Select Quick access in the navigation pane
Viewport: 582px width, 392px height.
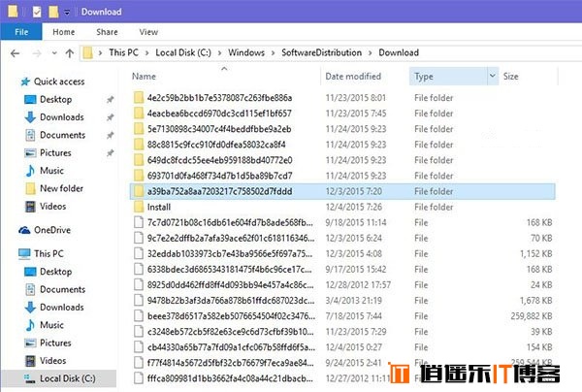pos(52,82)
